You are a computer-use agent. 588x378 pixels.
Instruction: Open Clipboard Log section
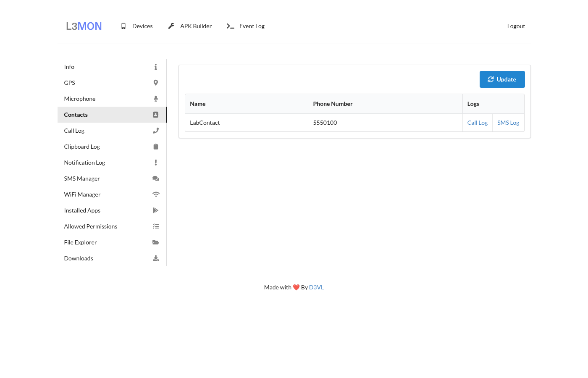(x=112, y=147)
